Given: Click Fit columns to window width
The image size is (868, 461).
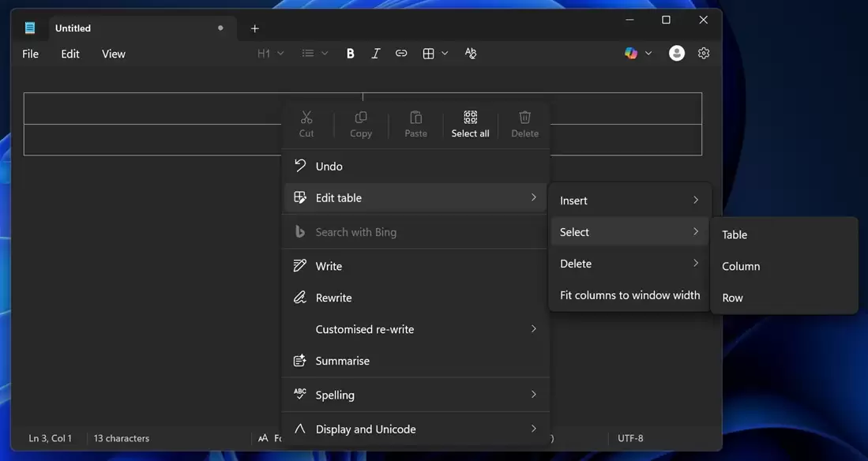Looking at the screenshot, I should [x=629, y=294].
